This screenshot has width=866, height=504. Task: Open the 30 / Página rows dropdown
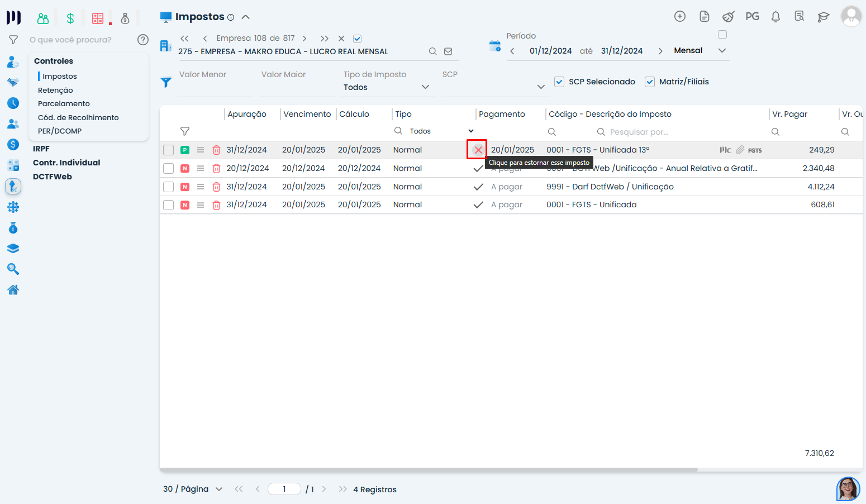point(219,489)
